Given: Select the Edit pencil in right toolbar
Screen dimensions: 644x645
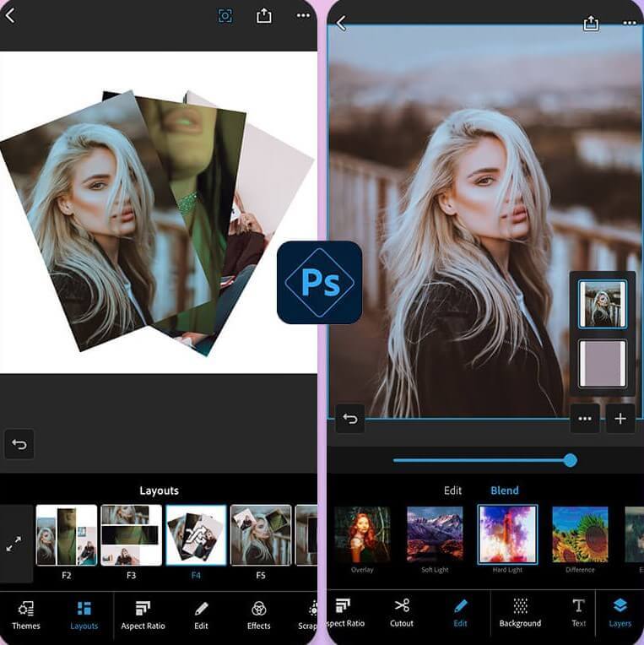Looking at the screenshot, I should [460, 613].
